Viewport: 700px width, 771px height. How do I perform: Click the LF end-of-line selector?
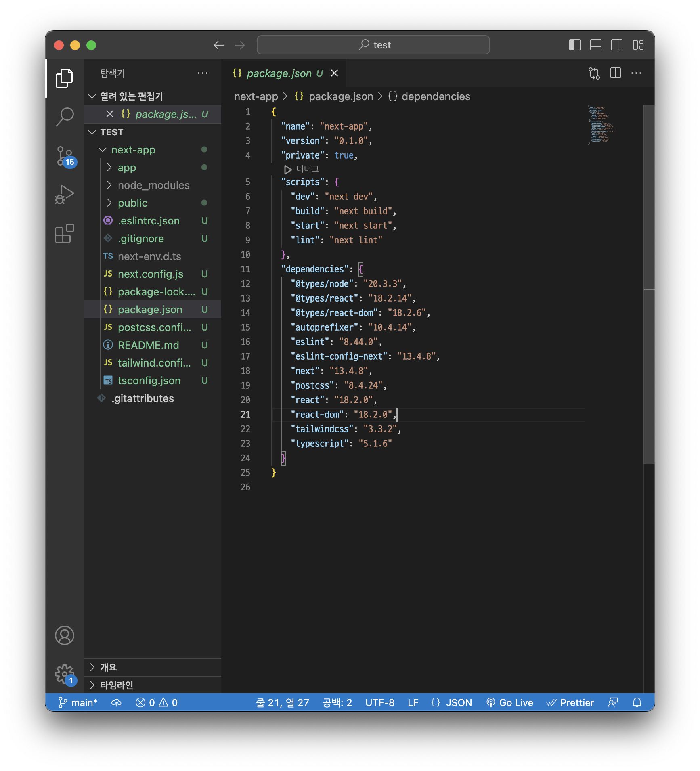click(x=413, y=703)
